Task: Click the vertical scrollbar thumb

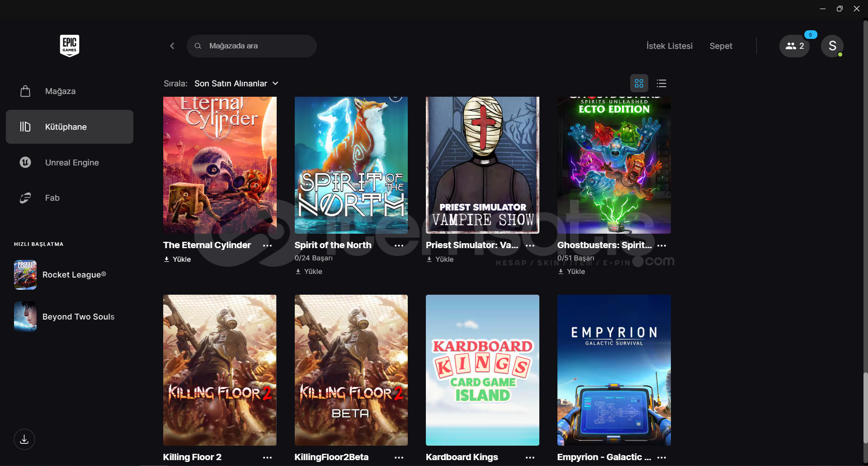Action: coord(865,408)
